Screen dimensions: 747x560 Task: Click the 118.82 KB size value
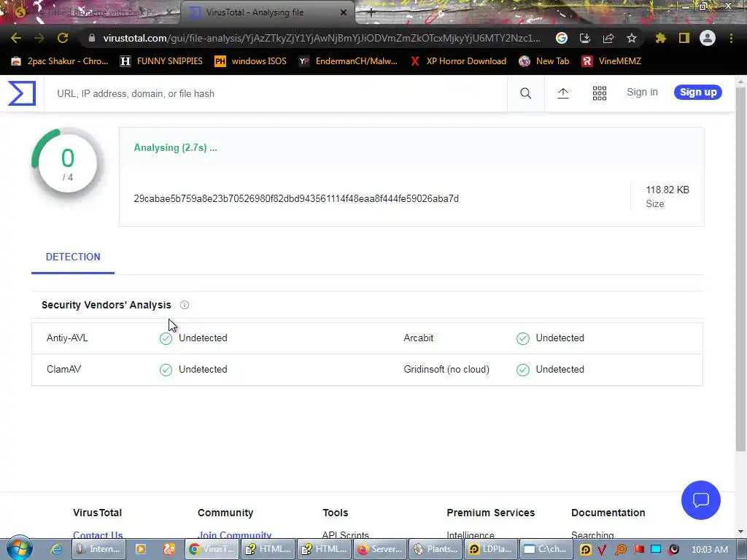click(x=667, y=190)
